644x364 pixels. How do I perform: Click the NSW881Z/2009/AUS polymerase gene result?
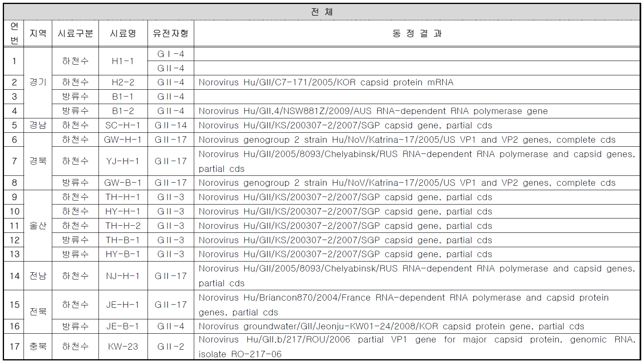[373, 111]
